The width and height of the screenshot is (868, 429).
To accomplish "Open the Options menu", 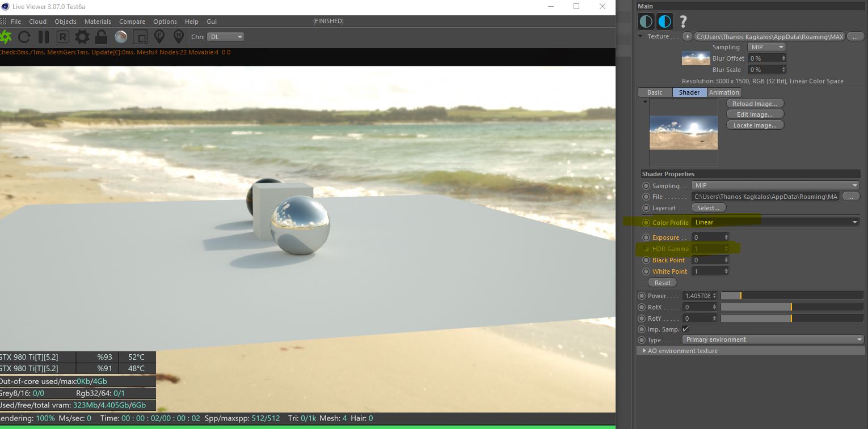I will tap(165, 22).
